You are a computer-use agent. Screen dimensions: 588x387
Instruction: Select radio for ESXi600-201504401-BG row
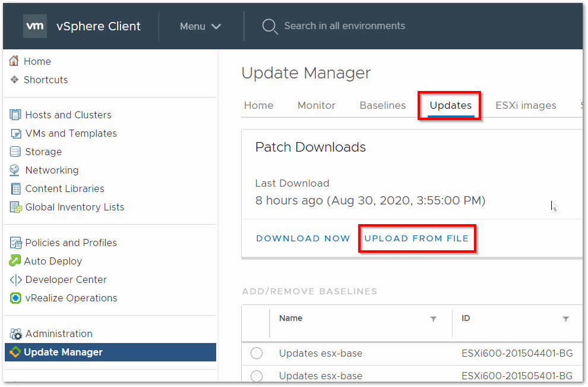(x=257, y=353)
